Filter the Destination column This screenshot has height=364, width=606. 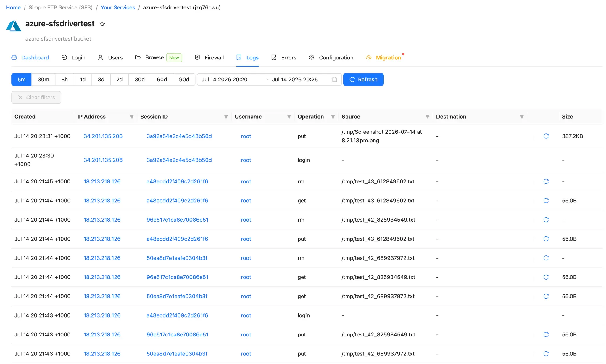coord(522,117)
